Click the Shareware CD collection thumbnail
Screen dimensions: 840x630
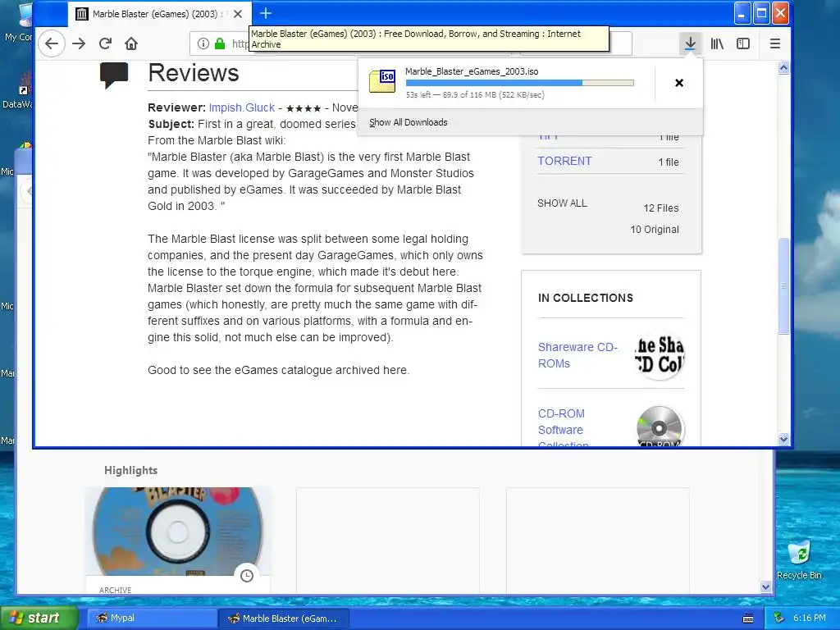coord(660,355)
